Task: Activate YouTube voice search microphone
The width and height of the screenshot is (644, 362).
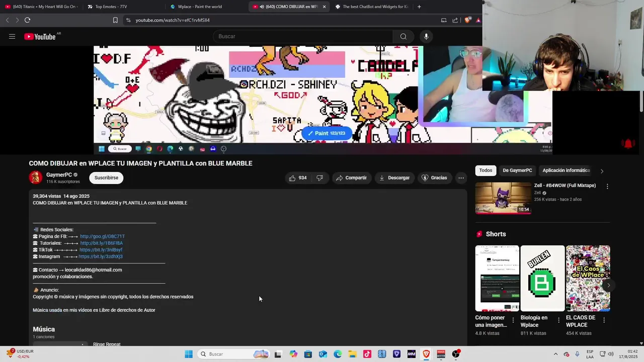Action: 426,36
